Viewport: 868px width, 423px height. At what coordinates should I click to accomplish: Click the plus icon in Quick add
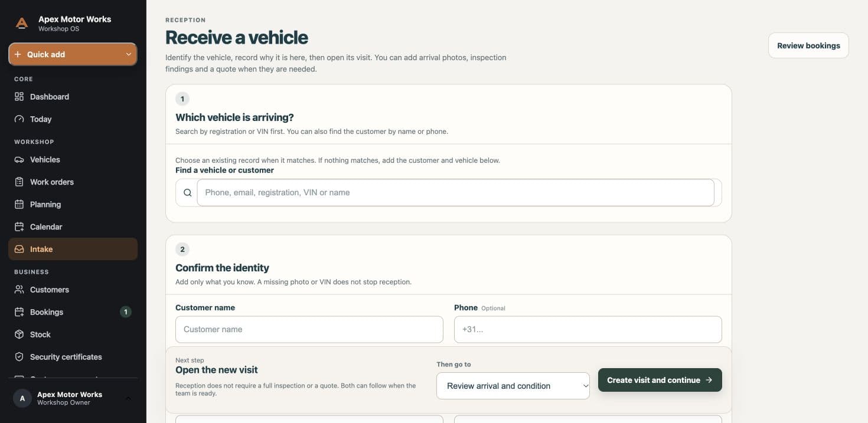coord(18,54)
